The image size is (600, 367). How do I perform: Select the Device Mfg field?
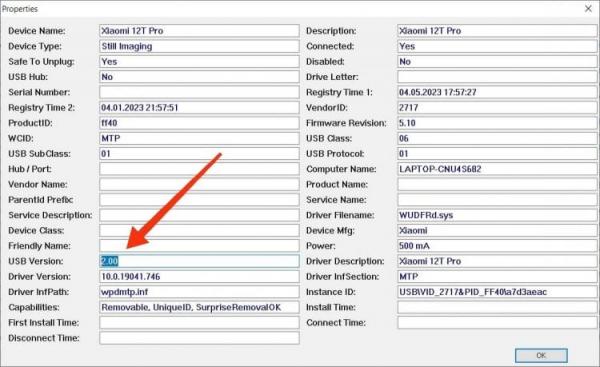[497, 230]
